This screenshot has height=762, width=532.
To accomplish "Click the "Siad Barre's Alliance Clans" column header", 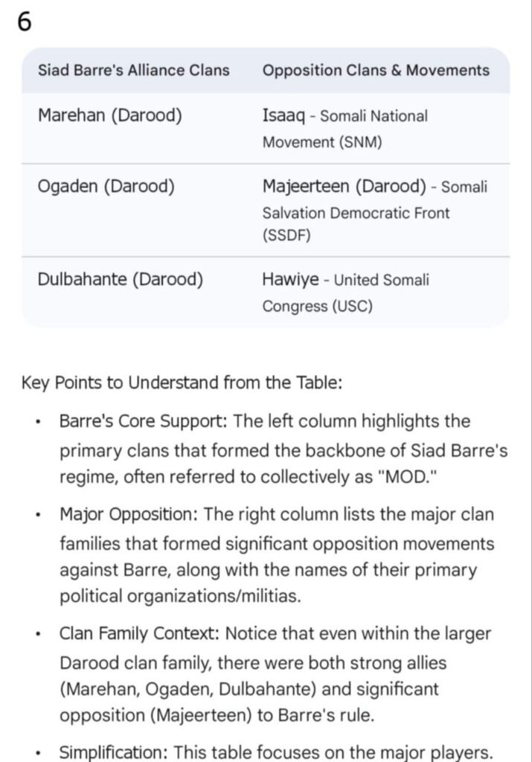I will [134, 71].
